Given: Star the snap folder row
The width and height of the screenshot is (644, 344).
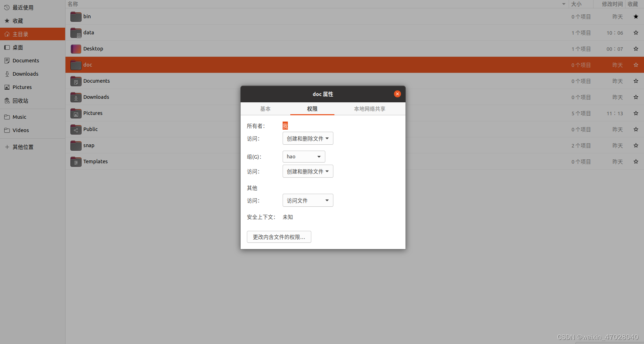Looking at the screenshot, I should pos(636,145).
